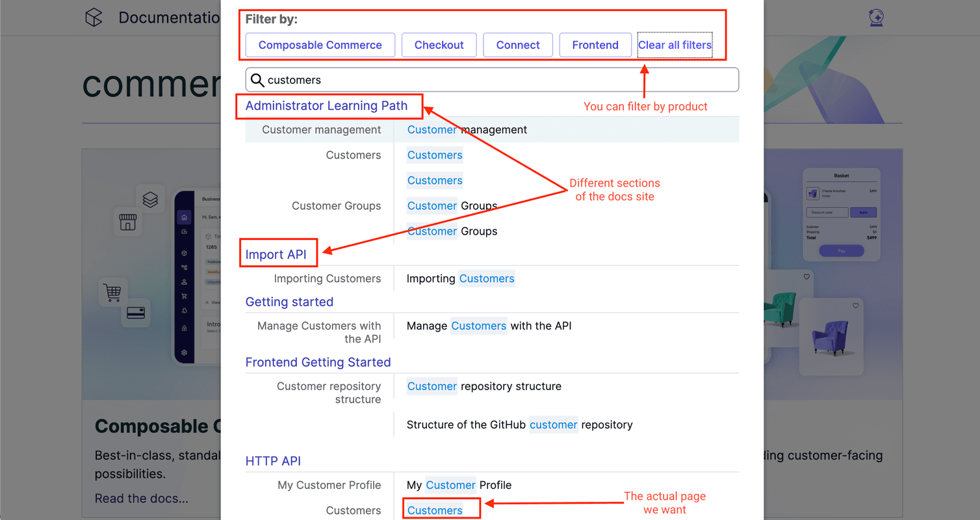
Task: Click the magnifying glass search icon
Action: (257, 79)
